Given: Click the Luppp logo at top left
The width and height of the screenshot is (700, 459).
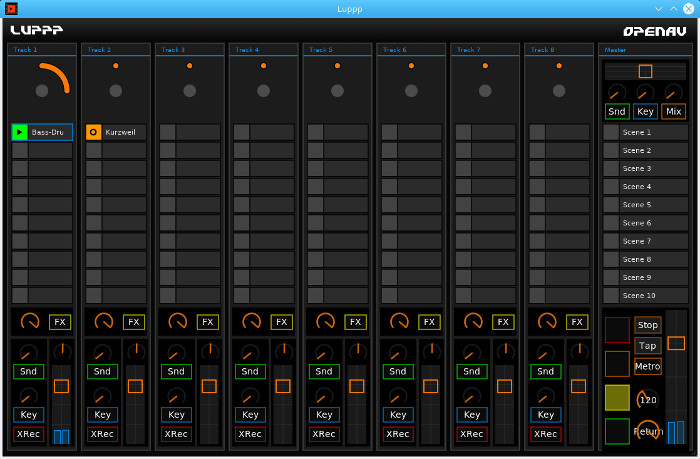Looking at the screenshot, I should (37, 30).
